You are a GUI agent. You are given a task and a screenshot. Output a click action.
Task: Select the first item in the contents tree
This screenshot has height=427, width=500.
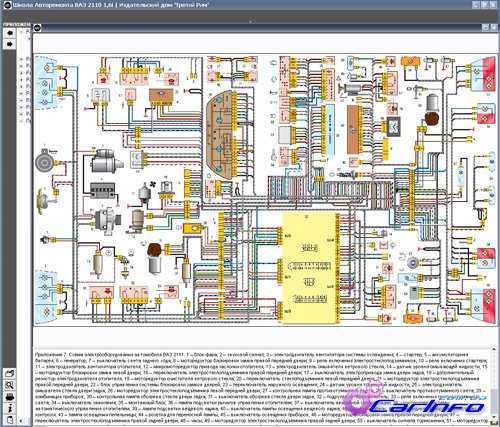[x=28, y=32]
